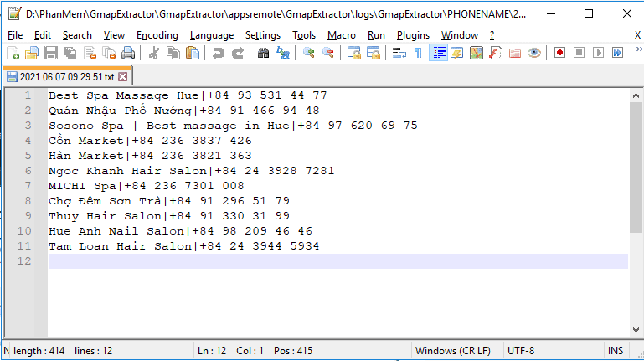Toggle synchronized vertical scrolling
The image size is (644, 361).
tap(353, 53)
